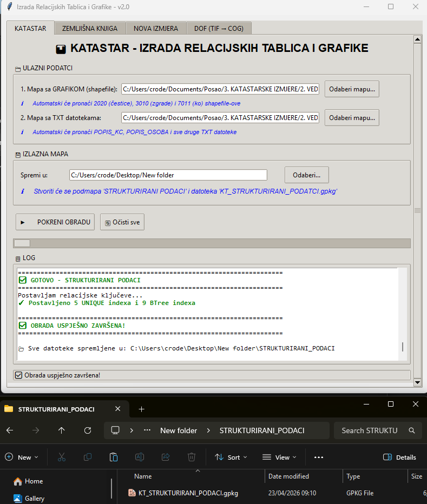Click Odaberi mapu for GRAFIKOM shapefile folder

352,89
